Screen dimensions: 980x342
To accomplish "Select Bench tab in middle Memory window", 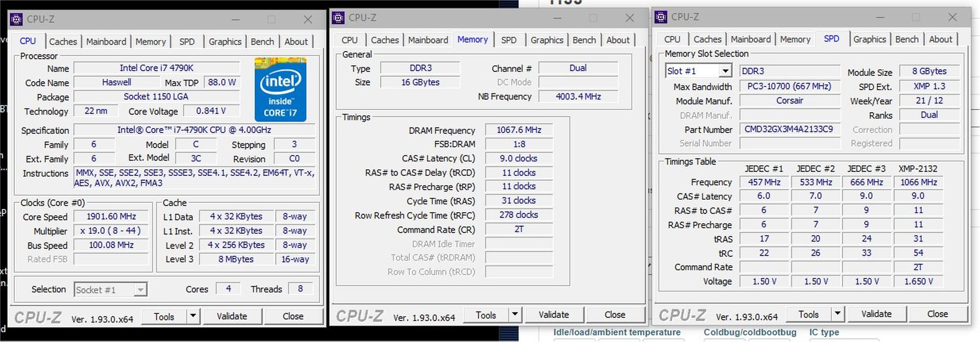I will 584,40.
